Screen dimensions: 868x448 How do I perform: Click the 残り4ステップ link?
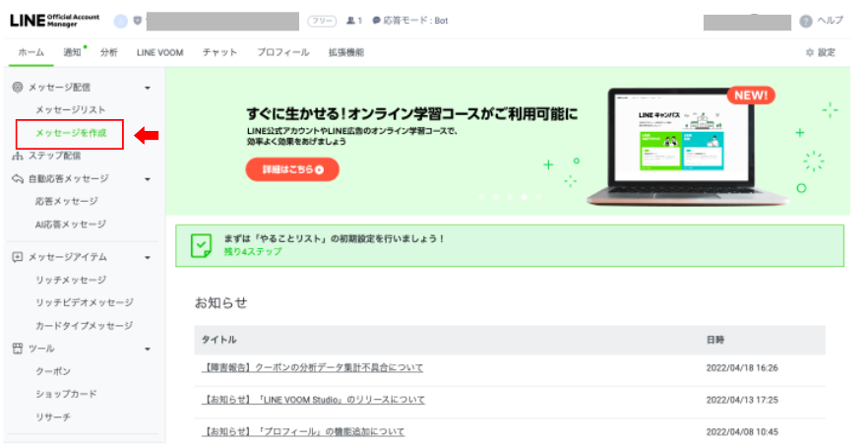pos(252,251)
